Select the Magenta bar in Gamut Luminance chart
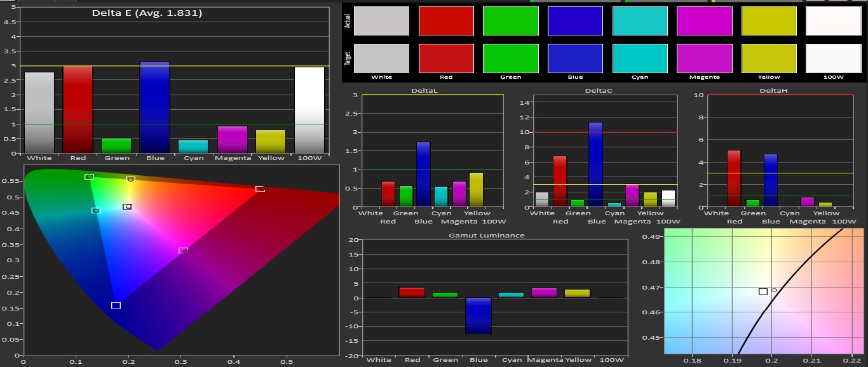The width and height of the screenshot is (868, 367). click(x=544, y=293)
